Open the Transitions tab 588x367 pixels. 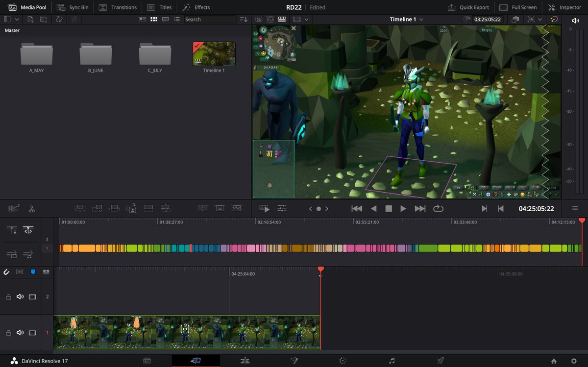tap(118, 7)
